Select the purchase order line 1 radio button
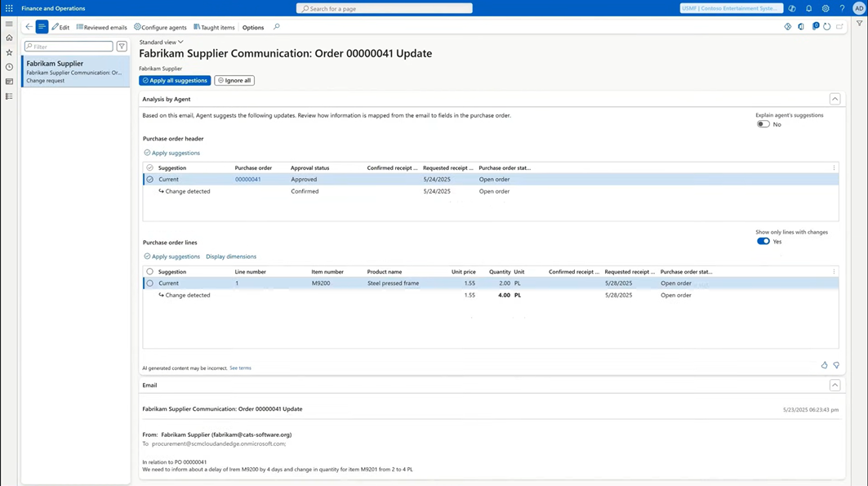The image size is (868, 486). coord(149,283)
